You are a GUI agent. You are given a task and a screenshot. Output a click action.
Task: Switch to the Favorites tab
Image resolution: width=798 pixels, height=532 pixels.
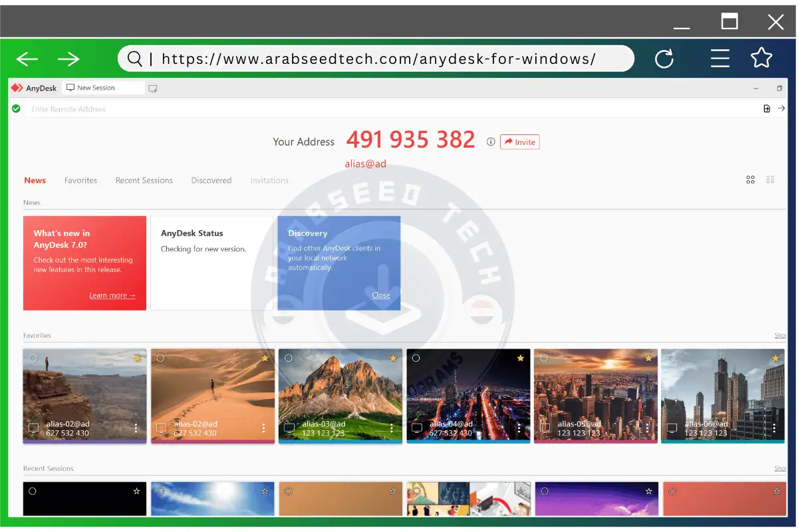tap(80, 180)
